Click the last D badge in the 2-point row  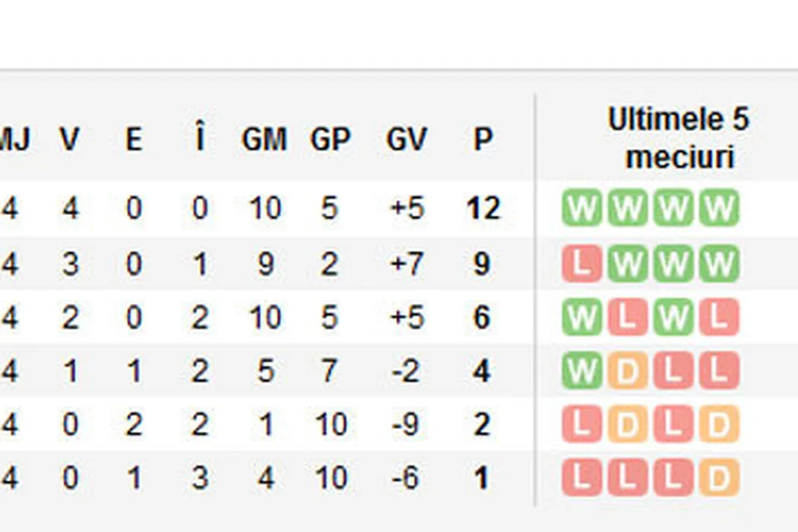click(718, 425)
